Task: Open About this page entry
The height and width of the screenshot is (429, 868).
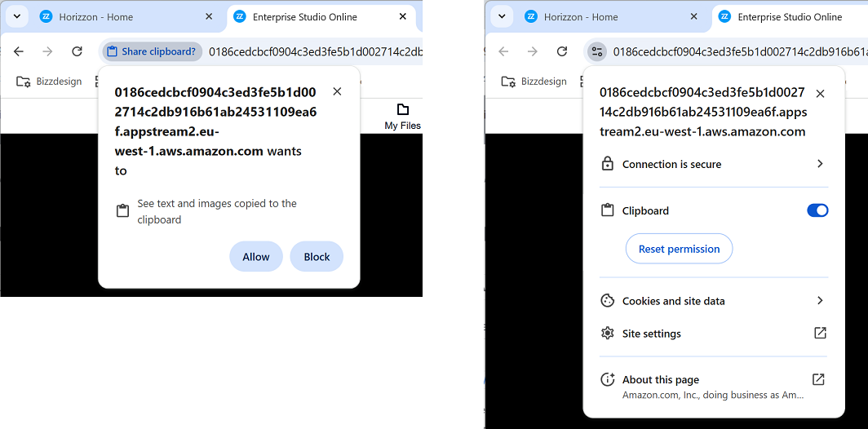Action: [x=714, y=386]
